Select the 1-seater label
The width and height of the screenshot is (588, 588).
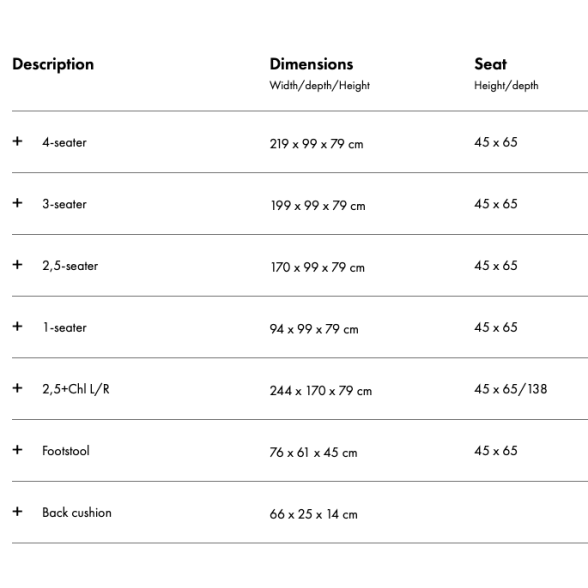(64, 327)
